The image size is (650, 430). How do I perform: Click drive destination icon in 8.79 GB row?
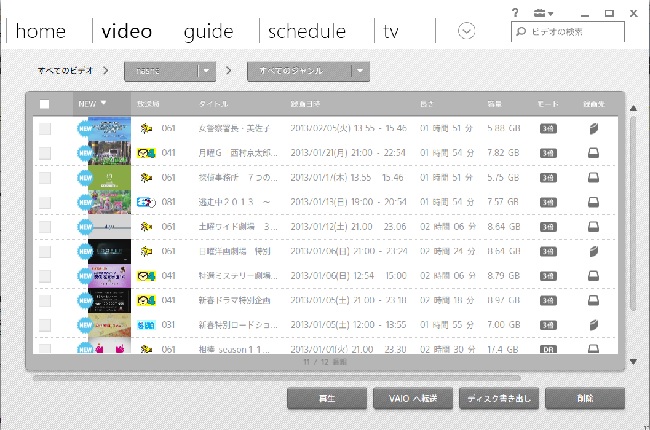click(594, 276)
